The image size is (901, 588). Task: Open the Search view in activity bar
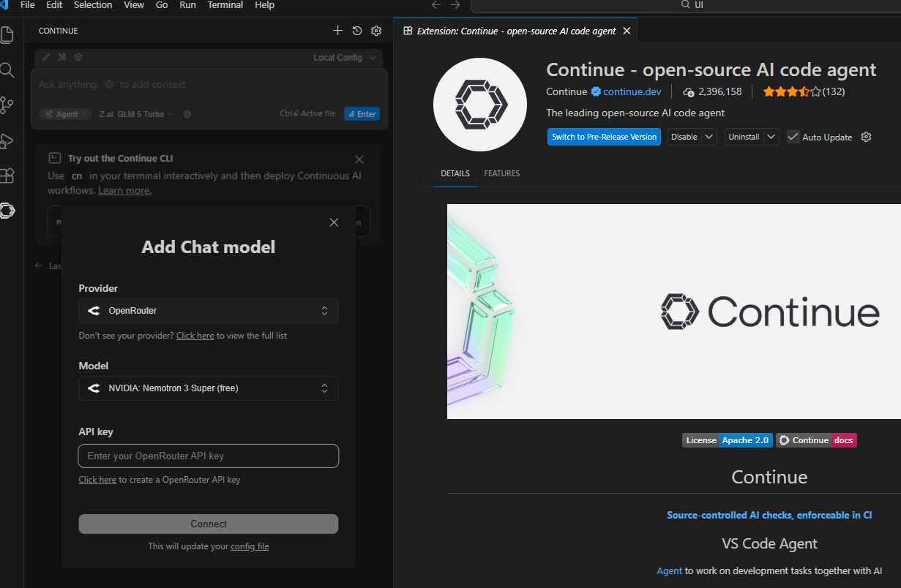7,70
